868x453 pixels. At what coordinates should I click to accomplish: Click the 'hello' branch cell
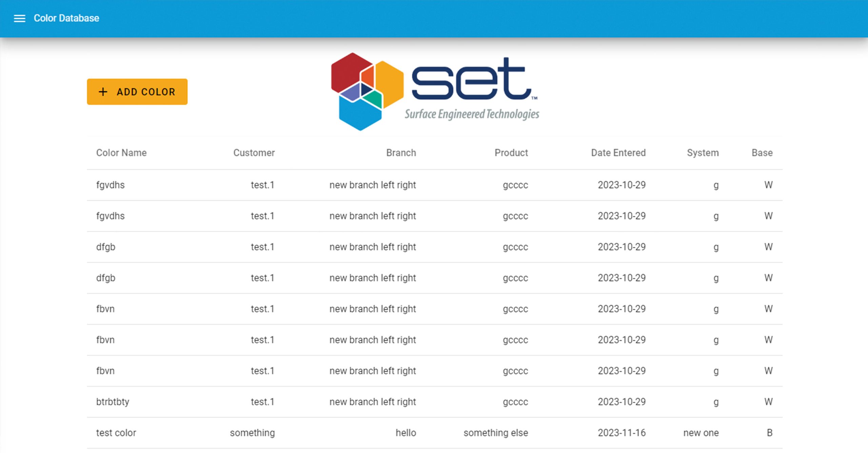coord(406,433)
